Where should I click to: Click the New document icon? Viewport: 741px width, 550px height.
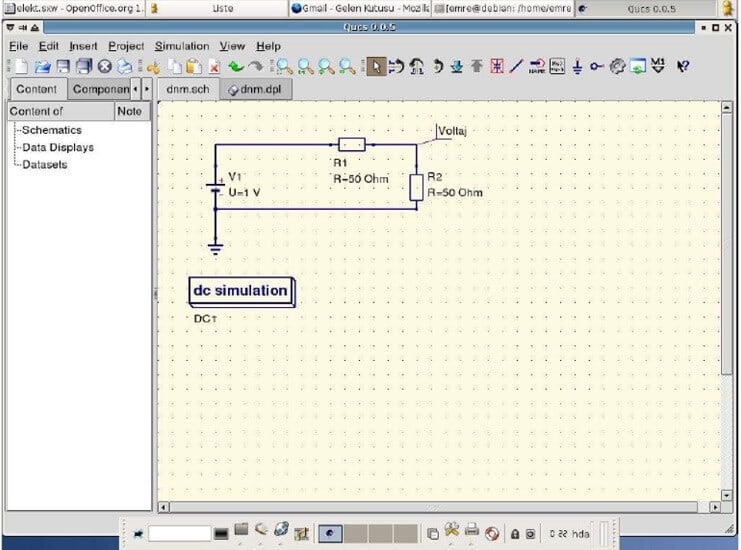pos(20,67)
